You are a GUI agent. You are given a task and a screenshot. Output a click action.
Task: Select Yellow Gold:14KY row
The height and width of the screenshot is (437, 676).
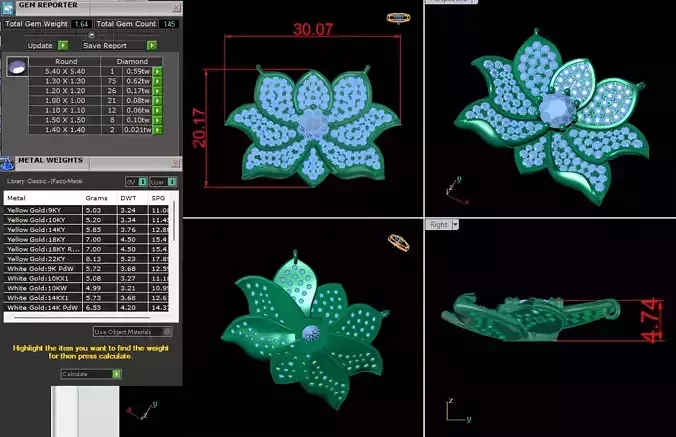(86, 230)
